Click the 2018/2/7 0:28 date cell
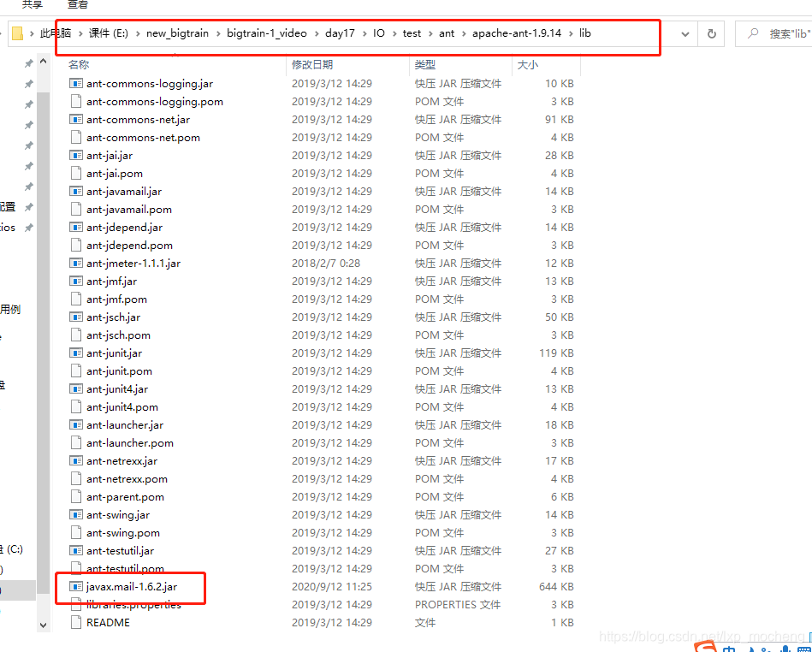The height and width of the screenshot is (652, 812). pos(326,263)
